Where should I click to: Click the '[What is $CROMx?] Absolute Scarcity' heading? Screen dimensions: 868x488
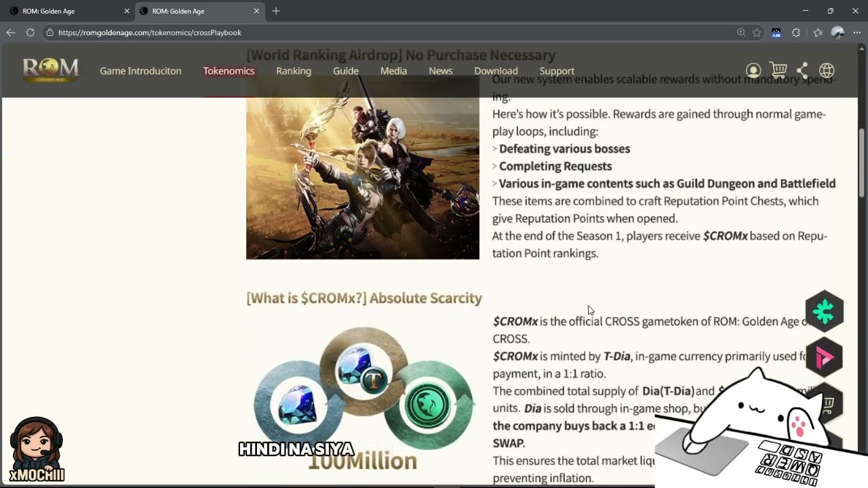(364, 298)
